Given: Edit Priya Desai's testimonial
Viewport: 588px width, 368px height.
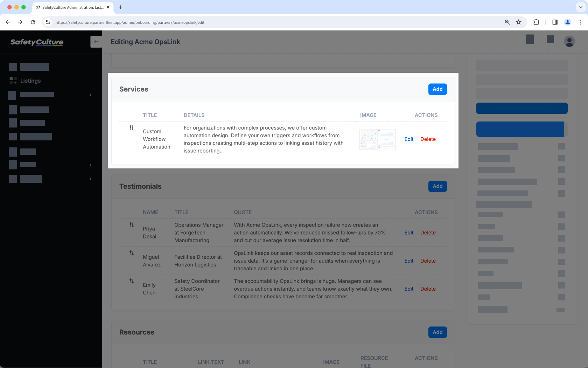Looking at the screenshot, I should click(409, 233).
